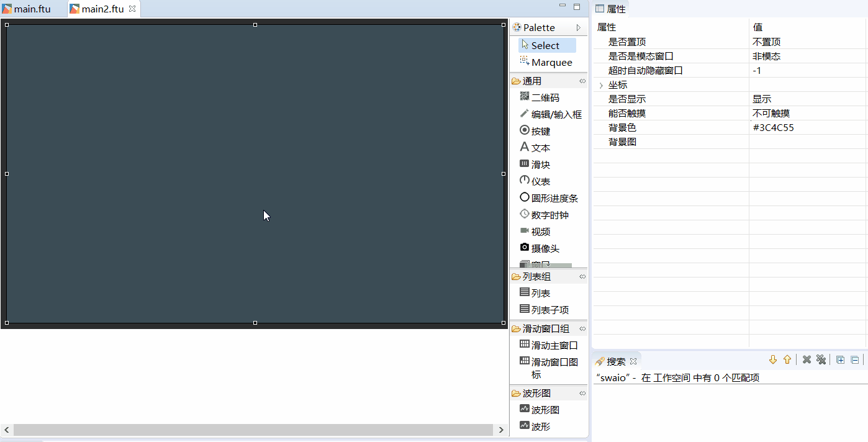Change 是否是模态窗口 value 非模态
The image size is (868, 442).
[807, 56]
